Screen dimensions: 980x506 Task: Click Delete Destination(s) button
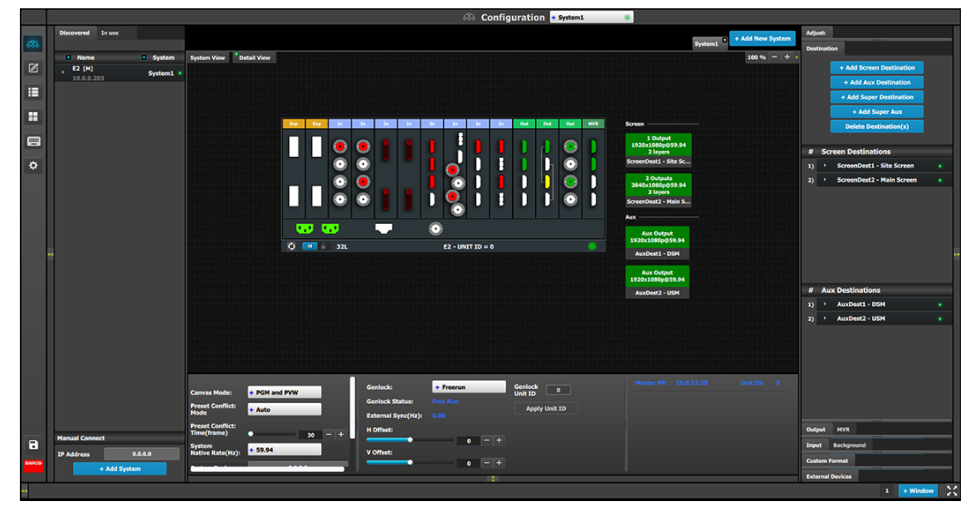[877, 126]
